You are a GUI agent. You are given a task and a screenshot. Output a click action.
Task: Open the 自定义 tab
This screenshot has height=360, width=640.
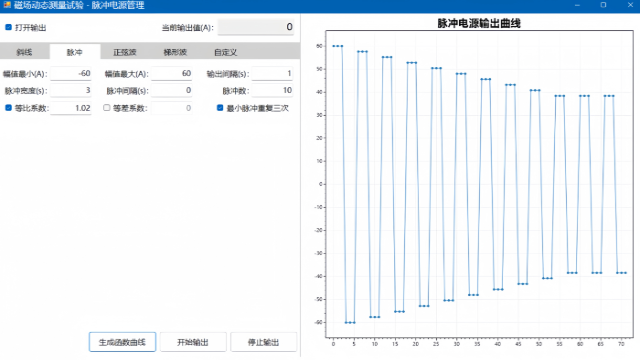tap(225, 52)
